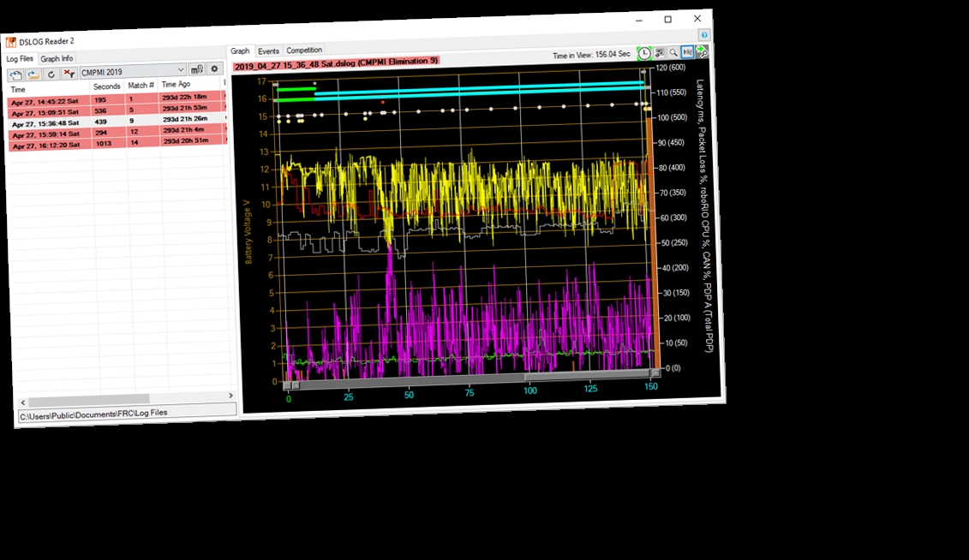
Task: Open the Events tab
Action: [x=268, y=51]
